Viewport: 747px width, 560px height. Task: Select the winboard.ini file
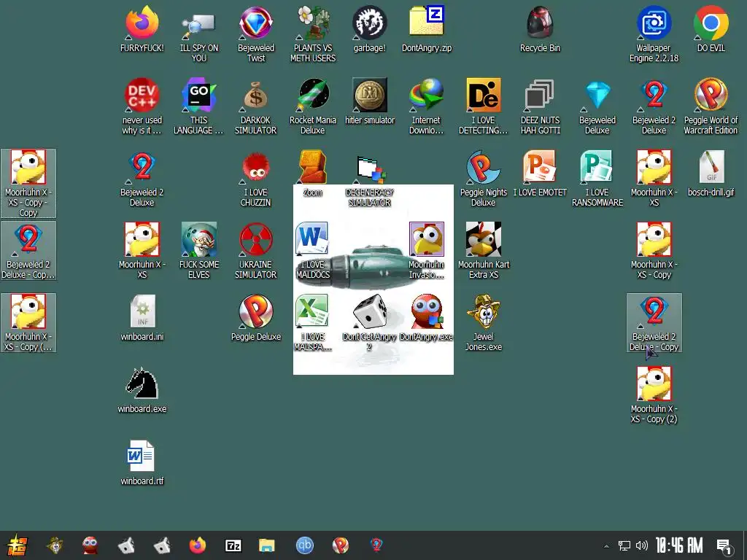pyautogui.click(x=142, y=318)
